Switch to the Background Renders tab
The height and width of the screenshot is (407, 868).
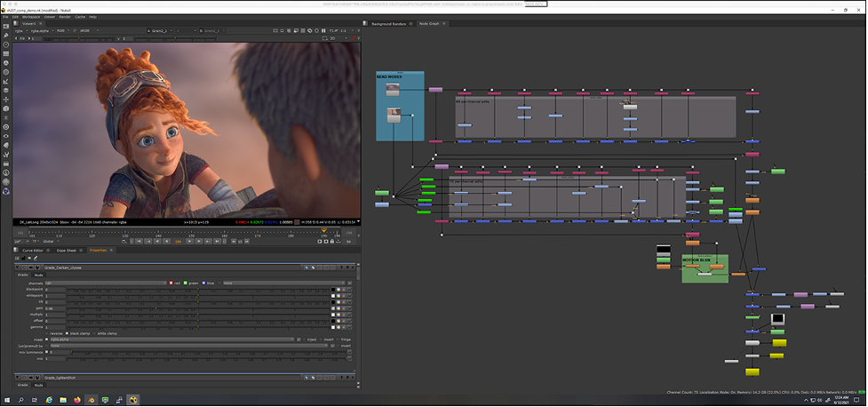click(x=388, y=24)
